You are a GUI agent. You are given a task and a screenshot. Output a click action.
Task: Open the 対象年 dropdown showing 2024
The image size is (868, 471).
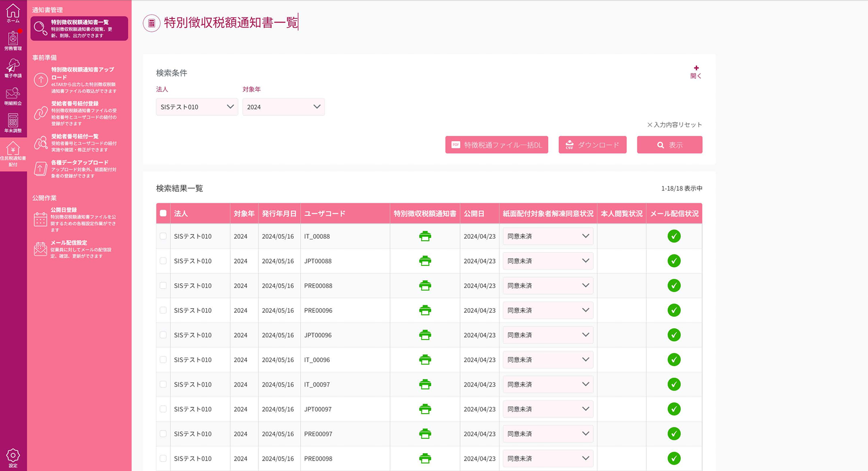point(283,107)
